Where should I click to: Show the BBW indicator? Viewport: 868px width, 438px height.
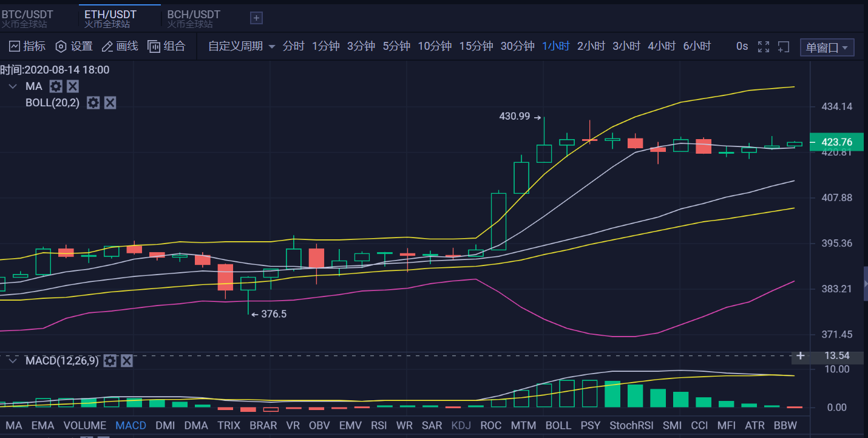[785, 425]
